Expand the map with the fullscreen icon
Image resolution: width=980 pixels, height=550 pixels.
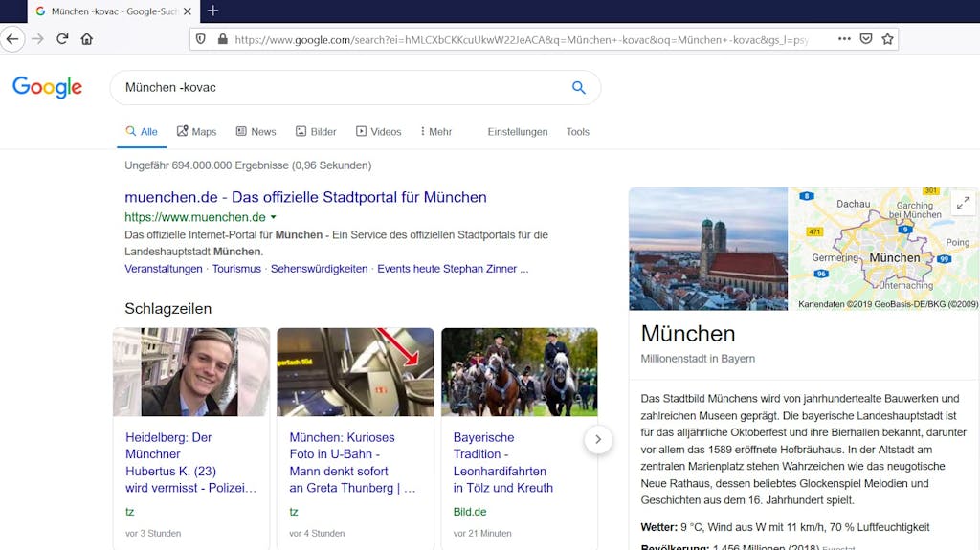963,203
